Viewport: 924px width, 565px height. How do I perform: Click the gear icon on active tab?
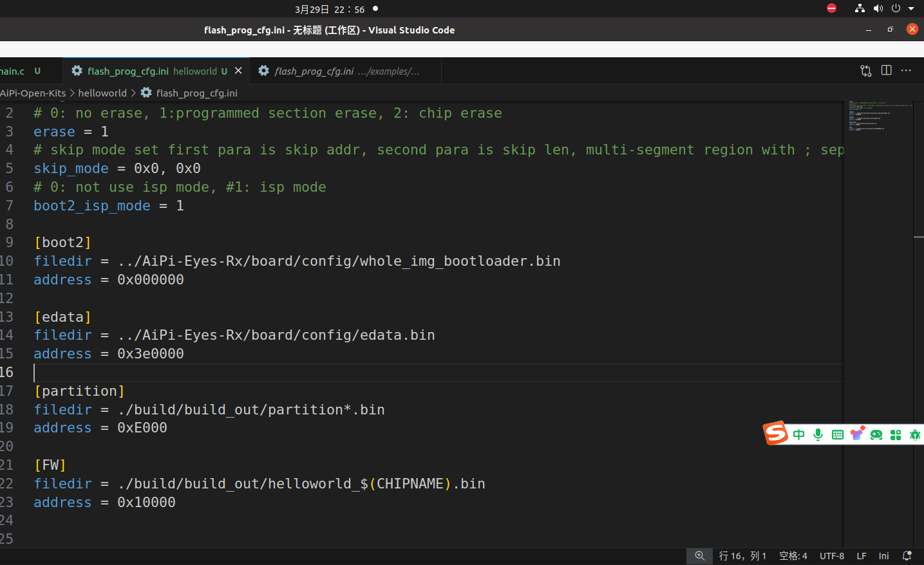77,71
